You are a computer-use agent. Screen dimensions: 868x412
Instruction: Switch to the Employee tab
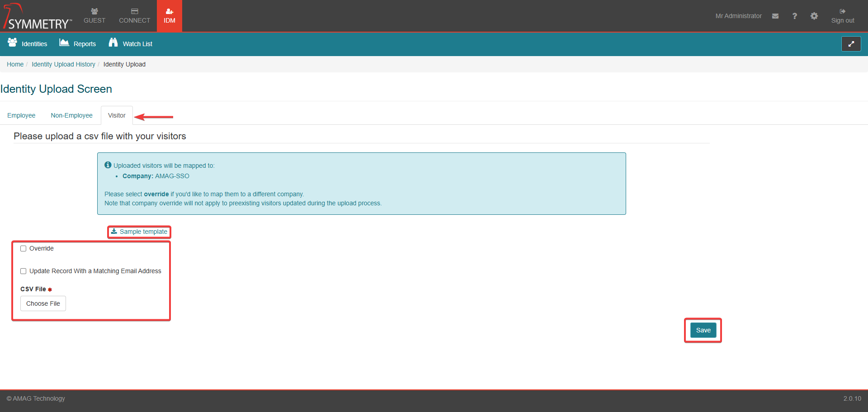21,115
